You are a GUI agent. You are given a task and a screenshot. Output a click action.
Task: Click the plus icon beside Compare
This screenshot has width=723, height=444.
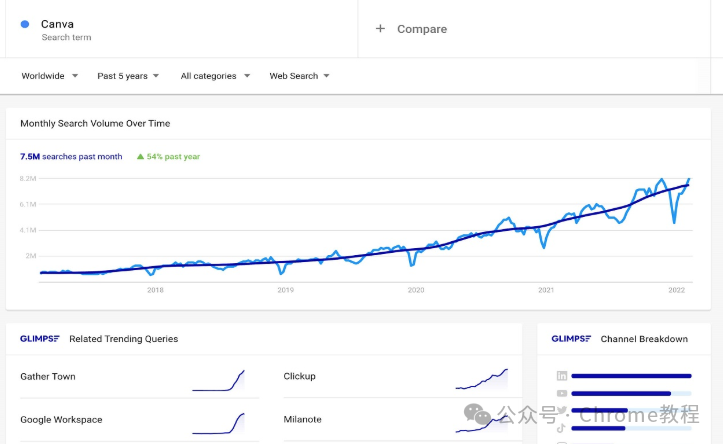[x=380, y=29]
